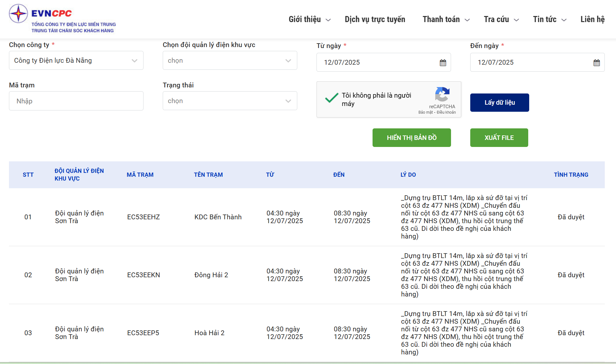Image resolution: width=616 pixels, height=364 pixels.
Task: Click the HIỂN THỊ BẢN ĐỒ button
Action: (x=412, y=138)
